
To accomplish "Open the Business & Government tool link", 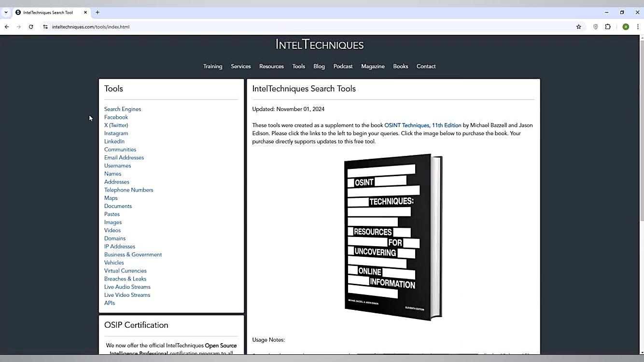I will click(133, 254).
